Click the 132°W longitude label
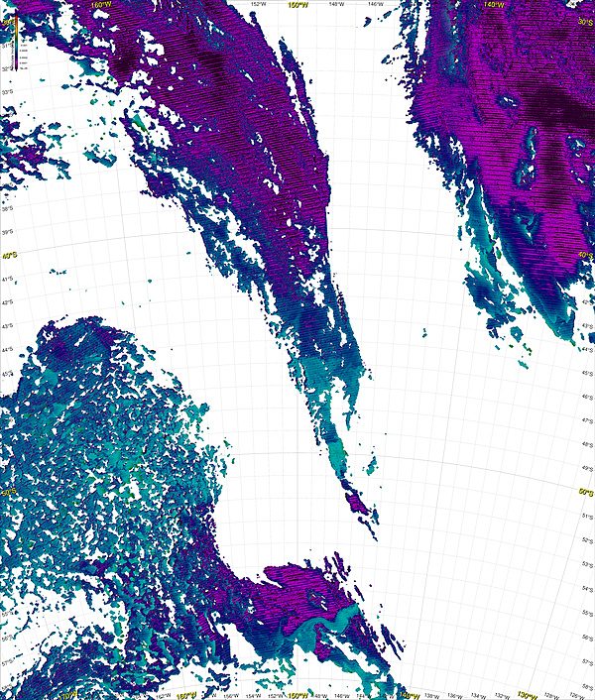The width and height of the screenshot is (595, 700). (x=503, y=695)
